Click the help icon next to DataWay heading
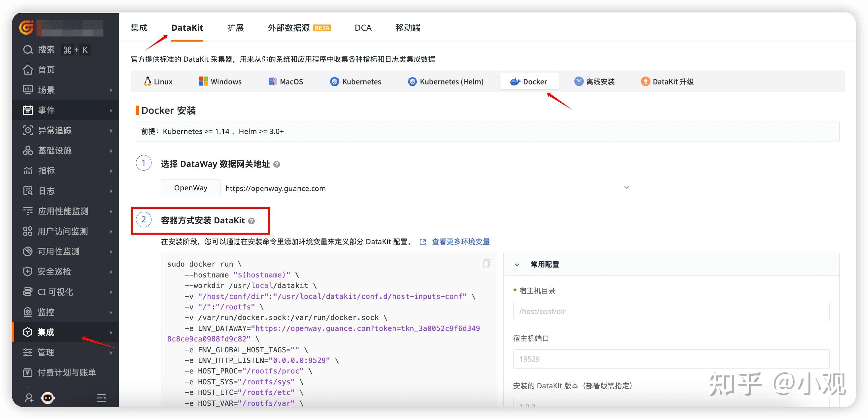868x419 pixels. tap(277, 164)
